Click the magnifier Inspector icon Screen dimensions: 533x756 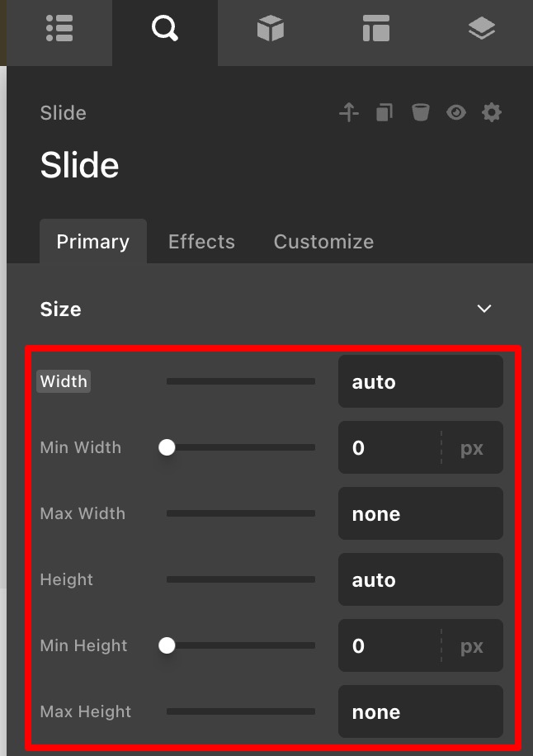165,29
